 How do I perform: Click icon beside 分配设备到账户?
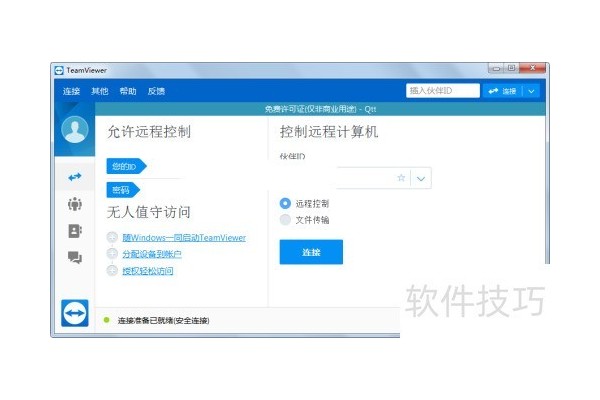(x=112, y=253)
